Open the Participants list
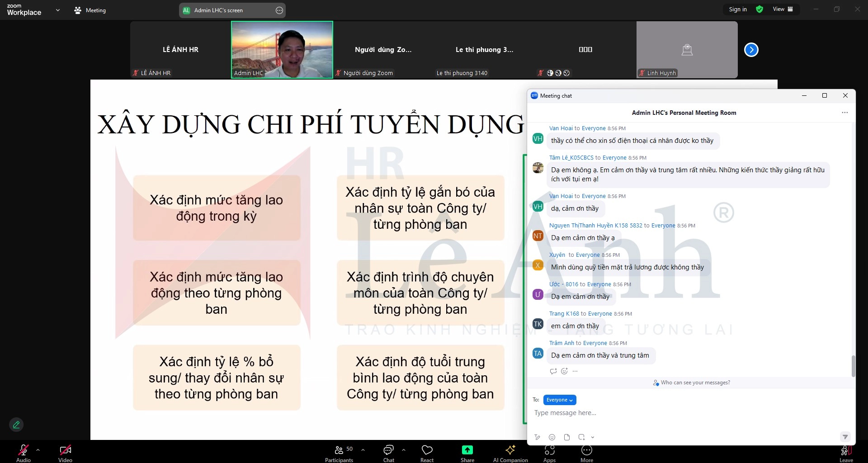Image resolution: width=868 pixels, height=463 pixels. 339,453
